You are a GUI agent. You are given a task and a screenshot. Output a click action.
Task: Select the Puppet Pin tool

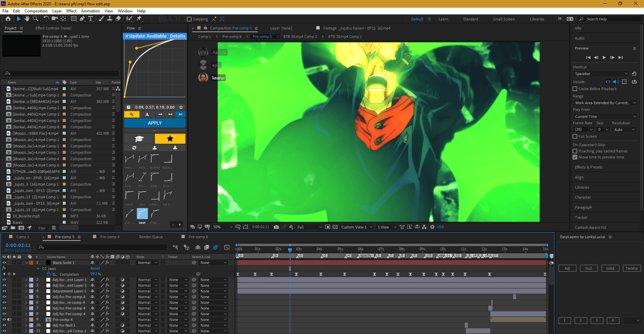[x=139, y=19]
